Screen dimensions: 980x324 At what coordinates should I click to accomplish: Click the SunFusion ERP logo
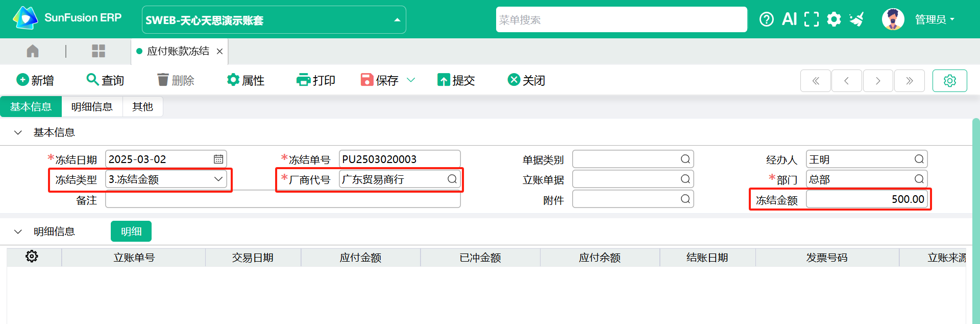click(x=67, y=18)
